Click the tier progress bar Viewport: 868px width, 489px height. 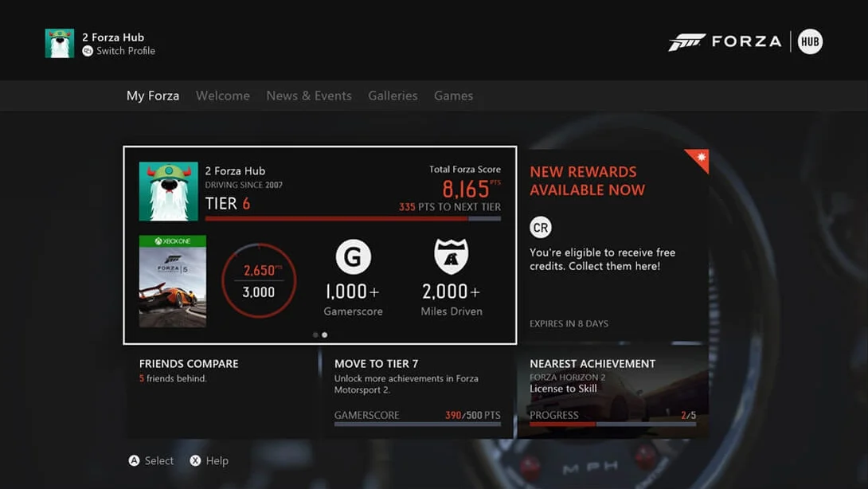354,219
